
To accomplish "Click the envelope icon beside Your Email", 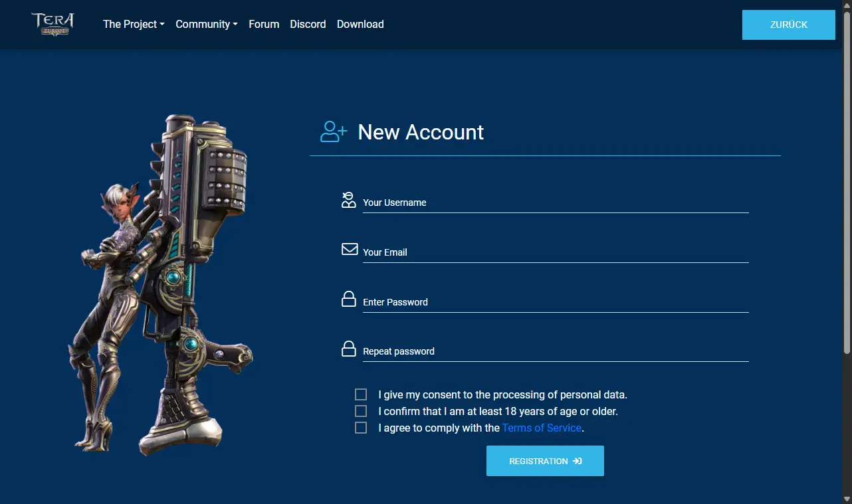I will pos(350,249).
